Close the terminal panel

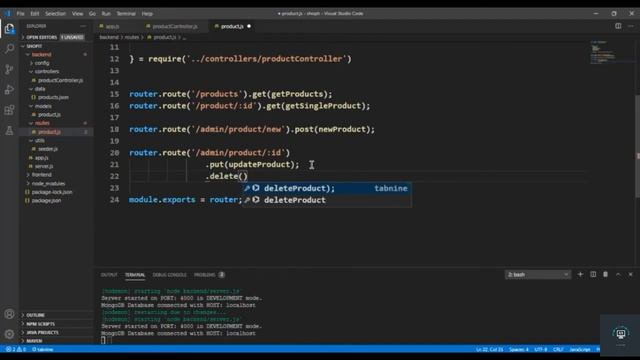click(x=631, y=274)
